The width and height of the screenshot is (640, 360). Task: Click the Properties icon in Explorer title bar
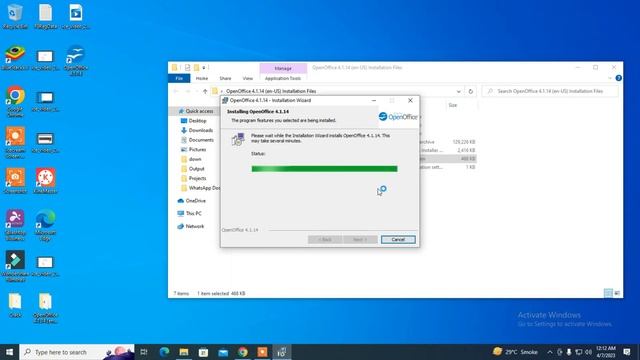click(x=187, y=68)
